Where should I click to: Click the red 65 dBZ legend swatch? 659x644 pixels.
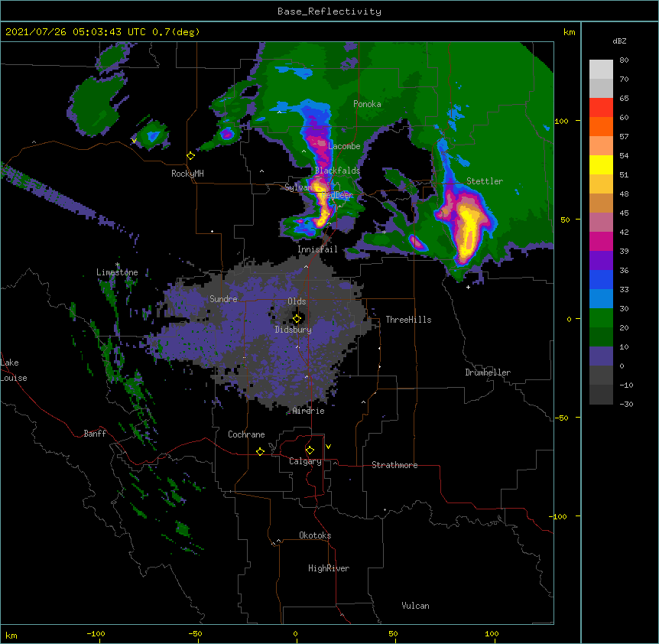[x=601, y=108]
